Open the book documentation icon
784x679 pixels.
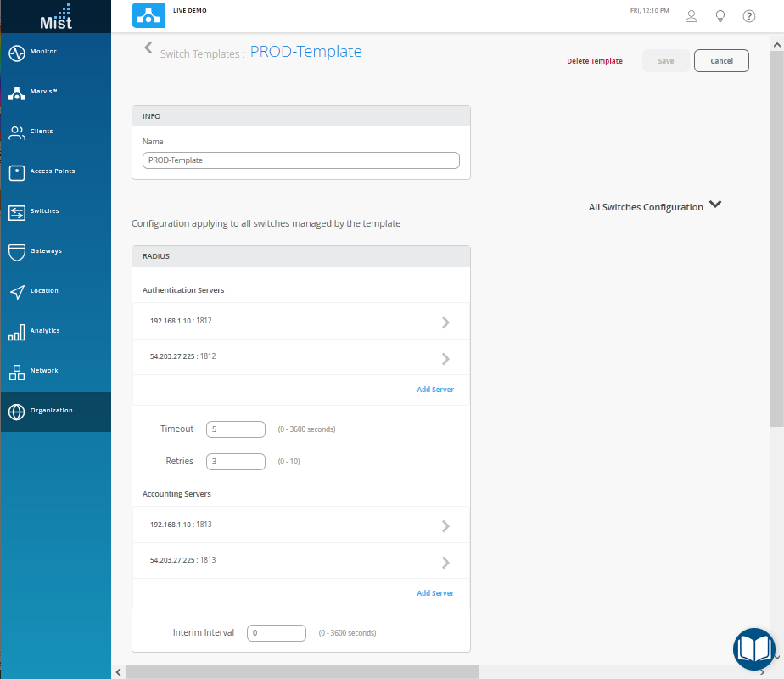[x=753, y=649]
